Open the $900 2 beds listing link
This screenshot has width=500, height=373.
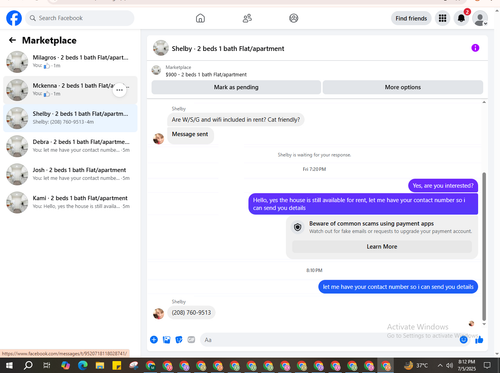(206, 74)
